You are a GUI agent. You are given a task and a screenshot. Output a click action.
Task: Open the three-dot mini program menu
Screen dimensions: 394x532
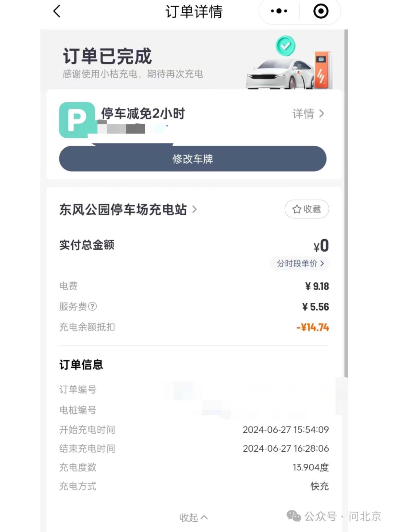point(279,11)
